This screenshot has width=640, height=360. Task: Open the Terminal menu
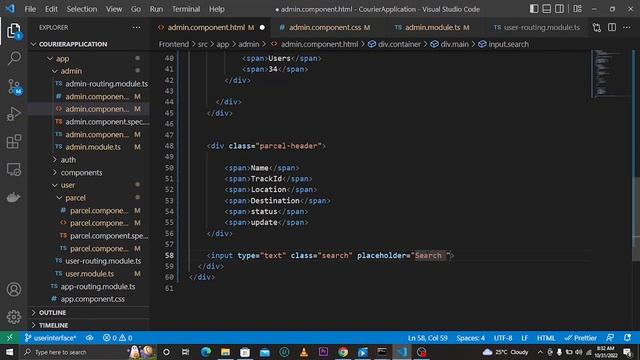click(x=186, y=9)
